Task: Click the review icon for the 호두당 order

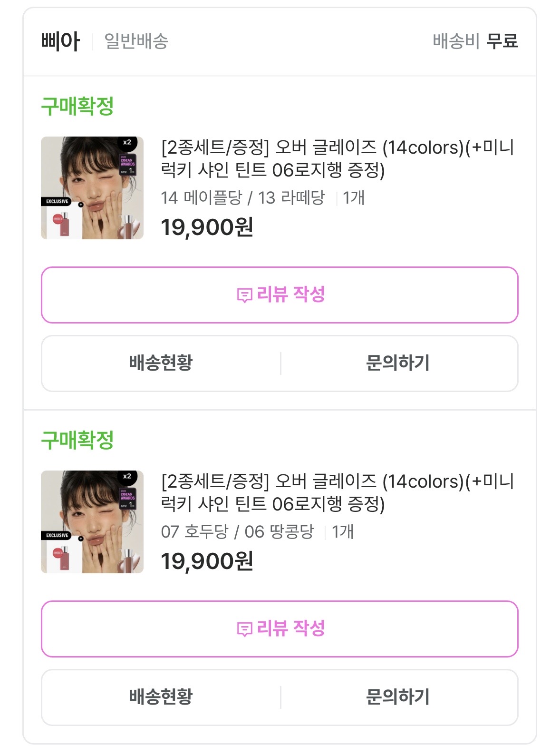Action: pyautogui.click(x=244, y=629)
